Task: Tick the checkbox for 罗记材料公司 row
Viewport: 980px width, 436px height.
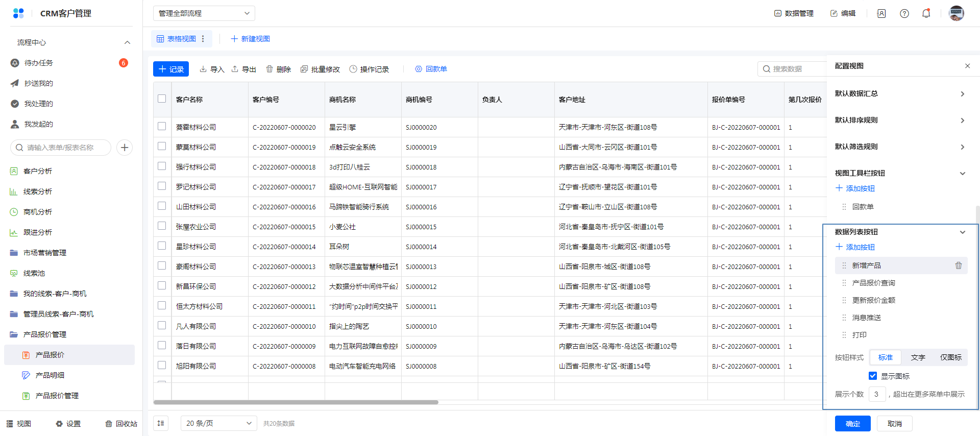Action: (162, 186)
